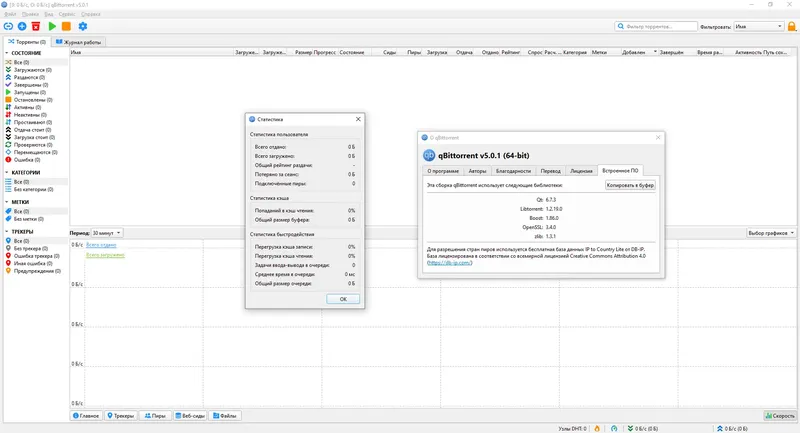This screenshot has height=433, width=800.
Task: Click the Пиры bottom panel button
Action: point(155,416)
